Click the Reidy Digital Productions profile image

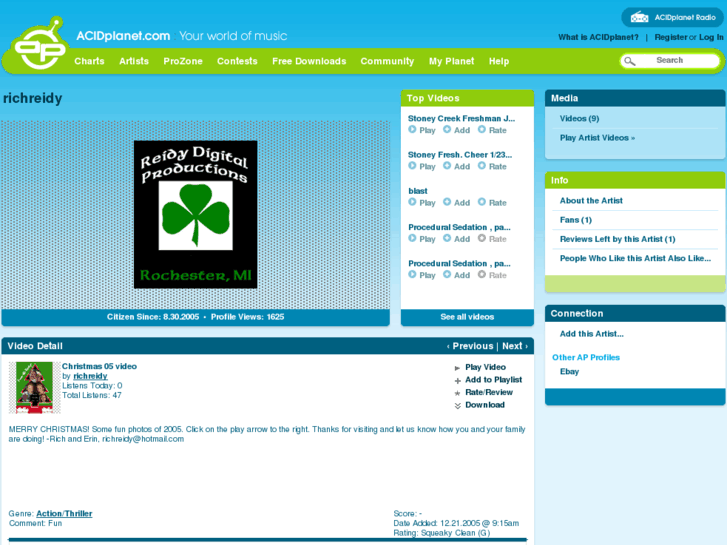coord(196,215)
